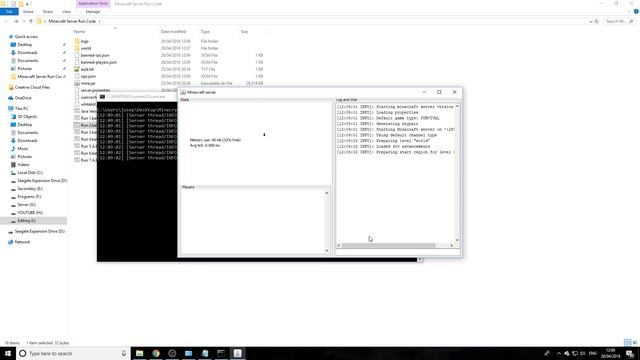The height and width of the screenshot is (360, 640).
Task: Open Programs (F:) drive
Action: coord(29,197)
